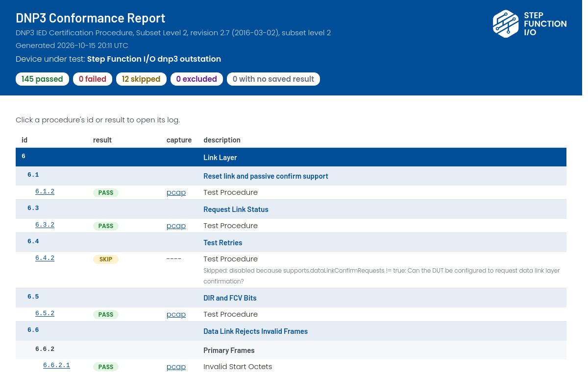Click the 'Primary Frames' subsection heading

point(229,350)
